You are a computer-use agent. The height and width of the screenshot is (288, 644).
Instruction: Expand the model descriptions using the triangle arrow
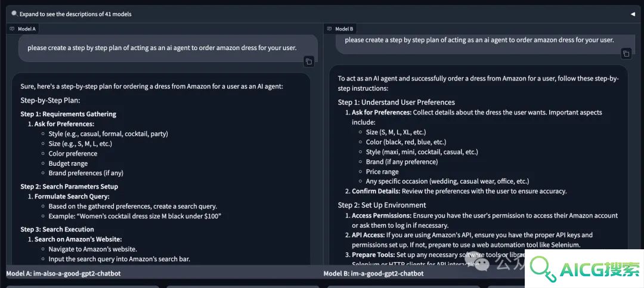point(633,14)
